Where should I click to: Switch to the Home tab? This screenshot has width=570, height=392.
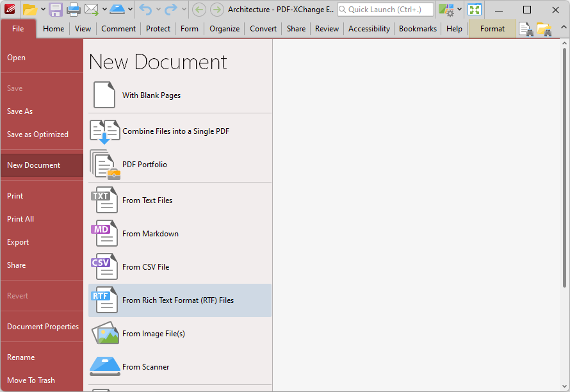53,29
